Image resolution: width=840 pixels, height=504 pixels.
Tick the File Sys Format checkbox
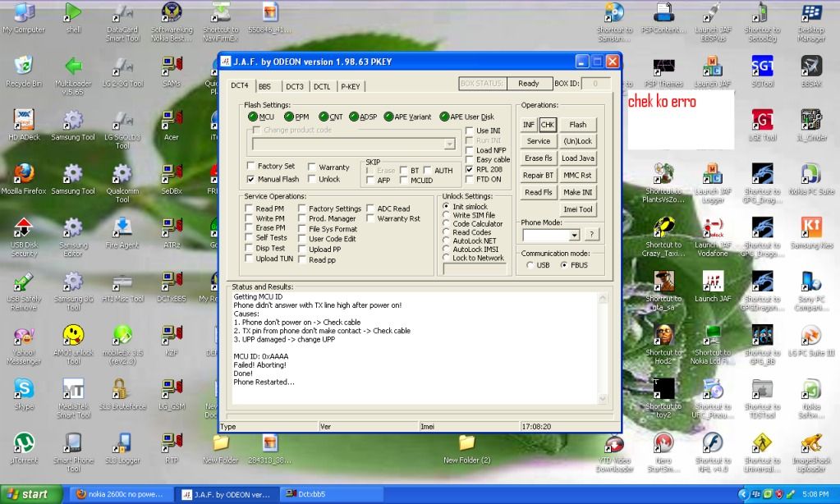(x=302, y=229)
